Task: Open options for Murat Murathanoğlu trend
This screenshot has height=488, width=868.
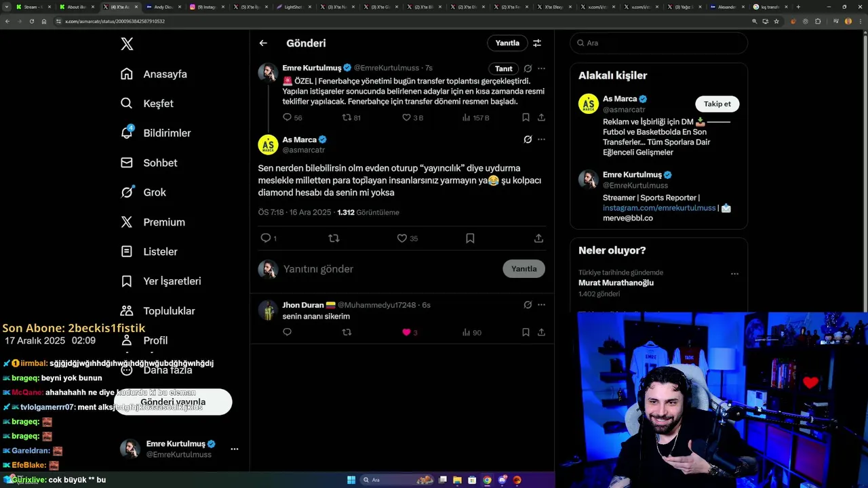Action: coord(734,274)
